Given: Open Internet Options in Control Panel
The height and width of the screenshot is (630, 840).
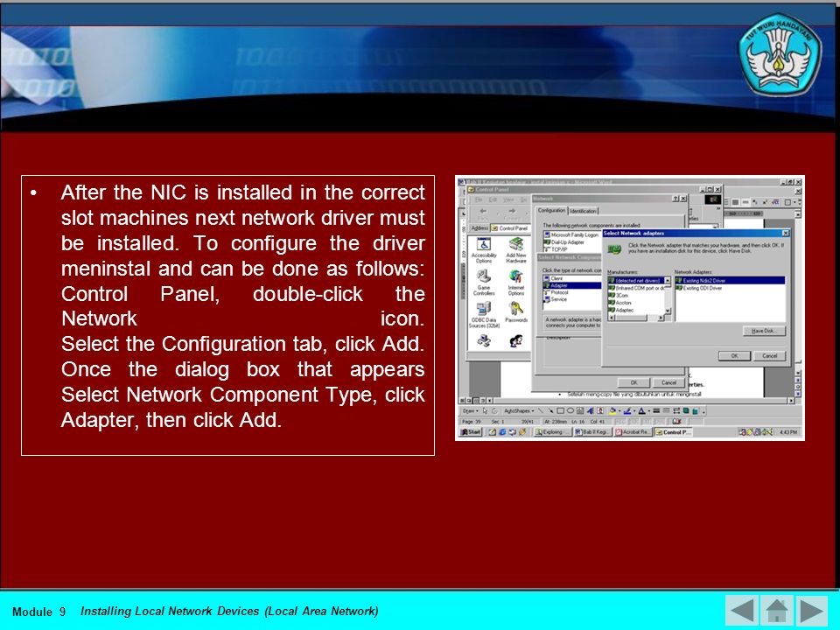Looking at the screenshot, I should click(x=516, y=283).
